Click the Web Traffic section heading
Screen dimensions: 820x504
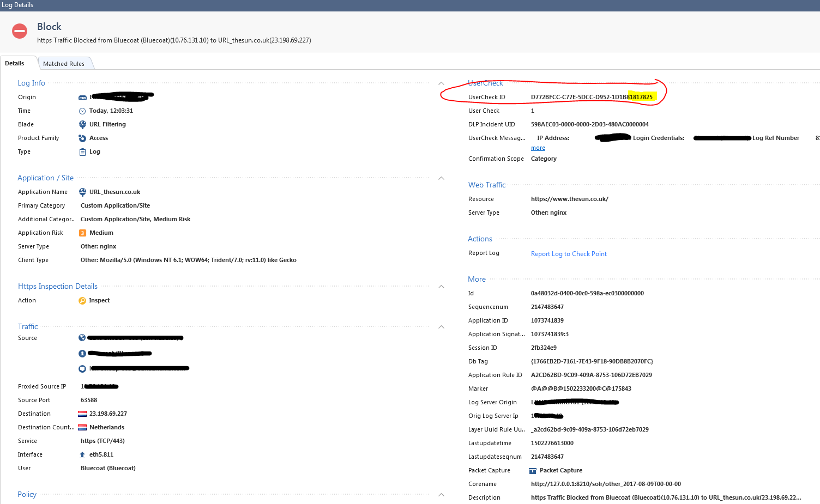487,185
